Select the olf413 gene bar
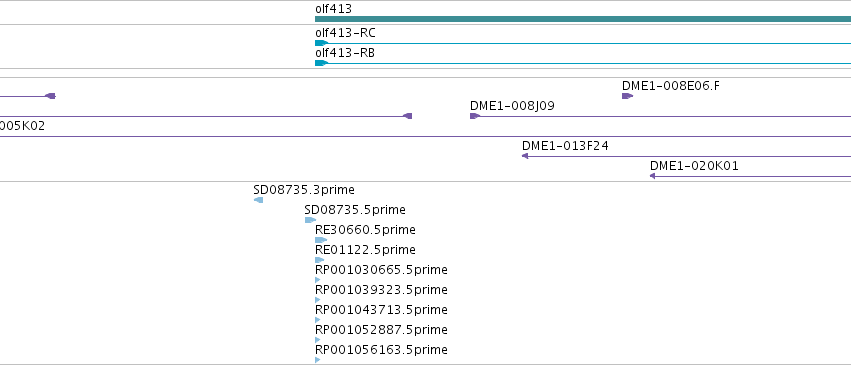Image resolution: width=851 pixels, height=365 pixels. pos(583,19)
